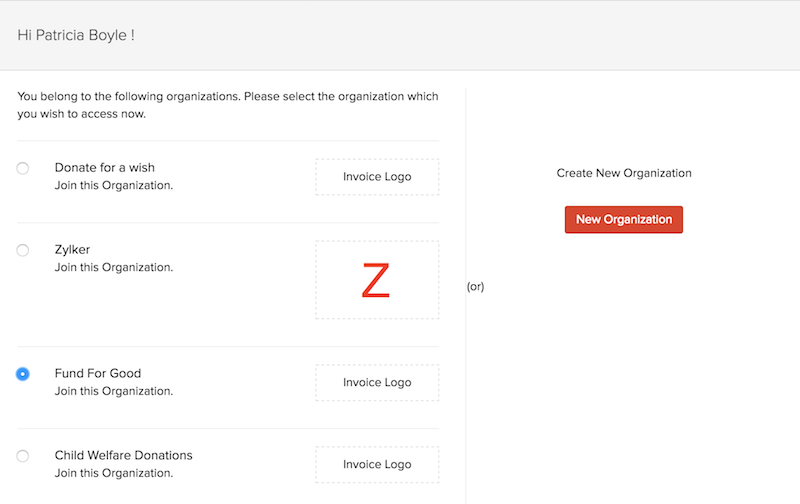This screenshot has width=800, height=504.
Task: Click the Hi Patricia Boyle greeting header
Action: click(76, 36)
